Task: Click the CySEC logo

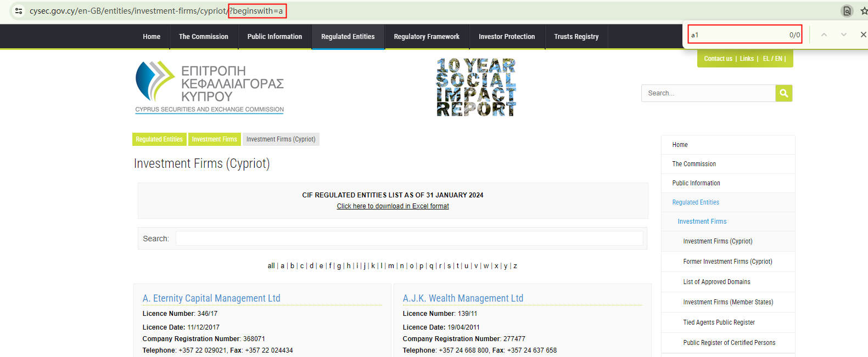Action: [x=209, y=87]
